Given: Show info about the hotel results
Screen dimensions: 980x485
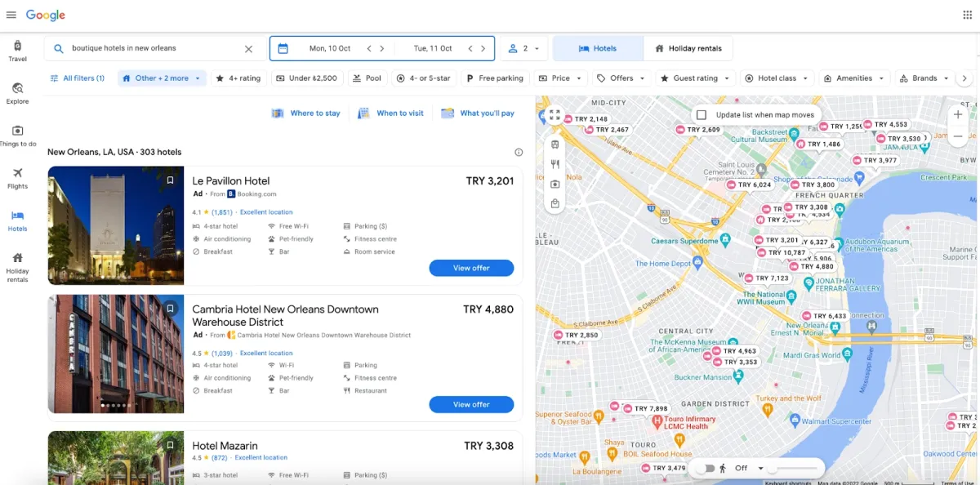Looking at the screenshot, I should (519, 153).
